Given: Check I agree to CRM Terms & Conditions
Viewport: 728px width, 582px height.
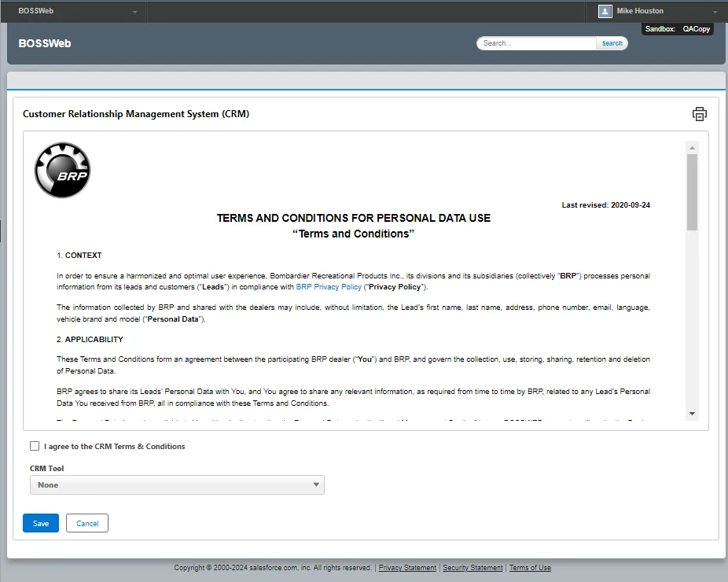Looking at the screenshot, I should point(35,446).
